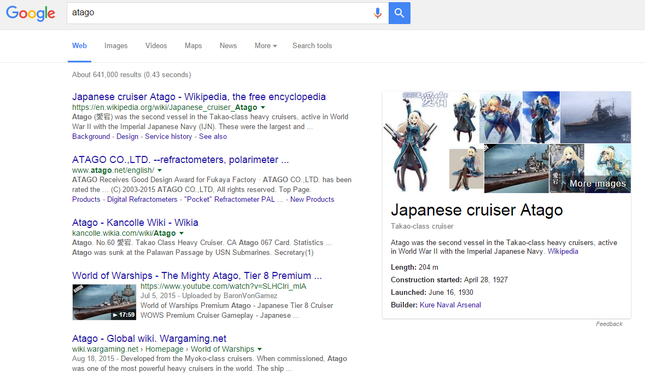Open More images in knowledge panel
Image resolution: width=645 pixels, height=378 pixels.
pos(598,183)
